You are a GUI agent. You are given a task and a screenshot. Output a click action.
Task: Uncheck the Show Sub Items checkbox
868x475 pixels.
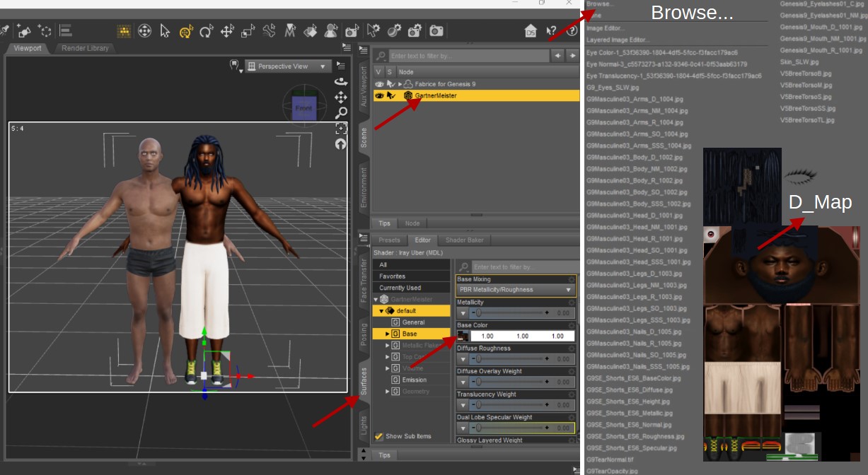coord(379,436)
